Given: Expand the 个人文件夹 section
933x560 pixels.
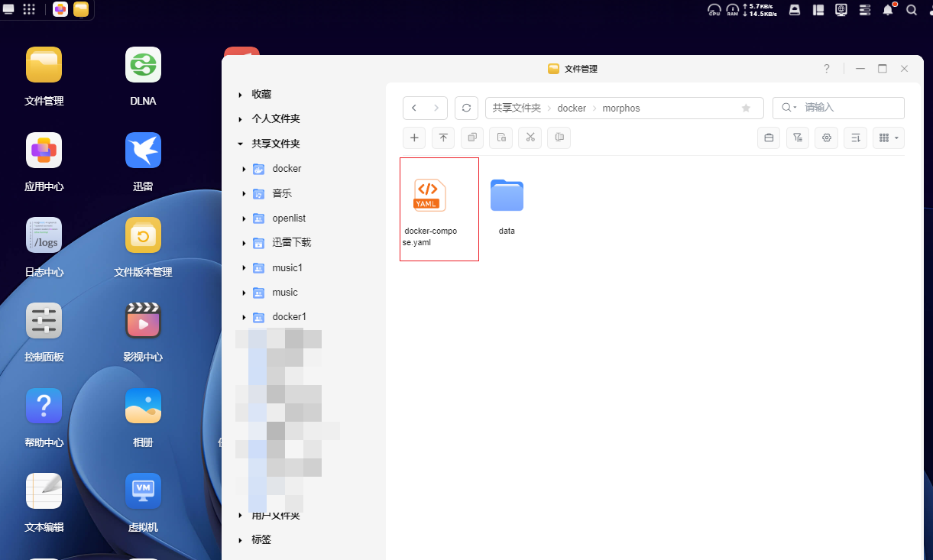Looking at the screenshot, I should 241,119.
